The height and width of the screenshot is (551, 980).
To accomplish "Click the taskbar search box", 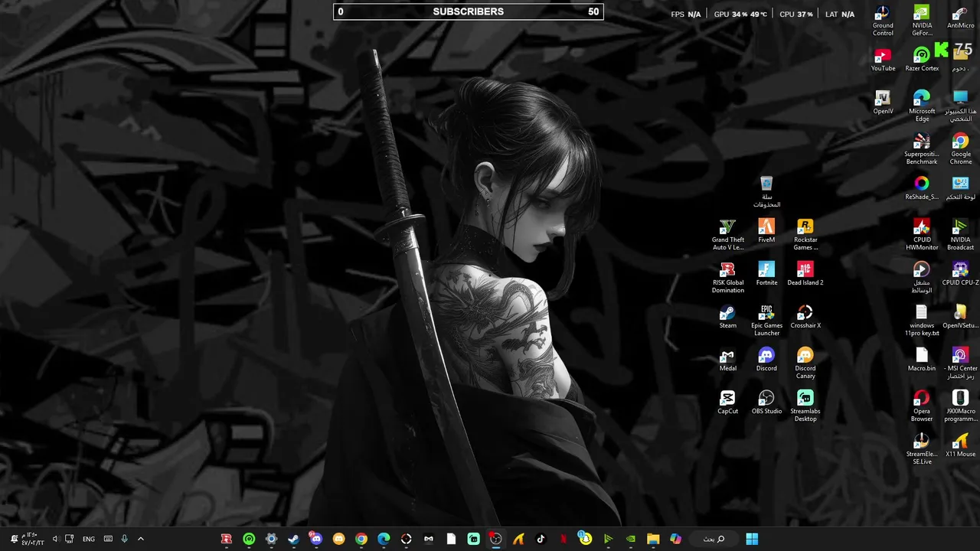I will (x=714, y=539).
